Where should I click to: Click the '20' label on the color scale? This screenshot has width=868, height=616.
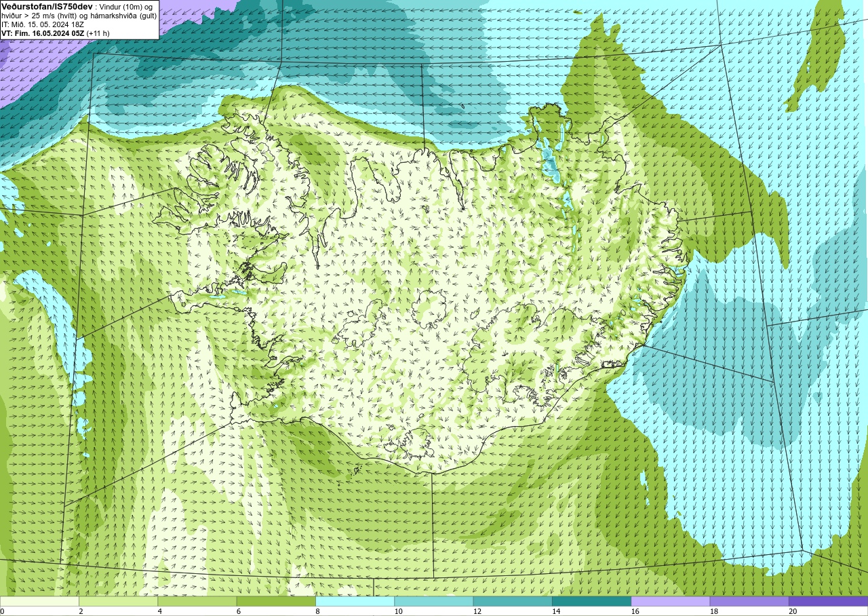(793, 611)
